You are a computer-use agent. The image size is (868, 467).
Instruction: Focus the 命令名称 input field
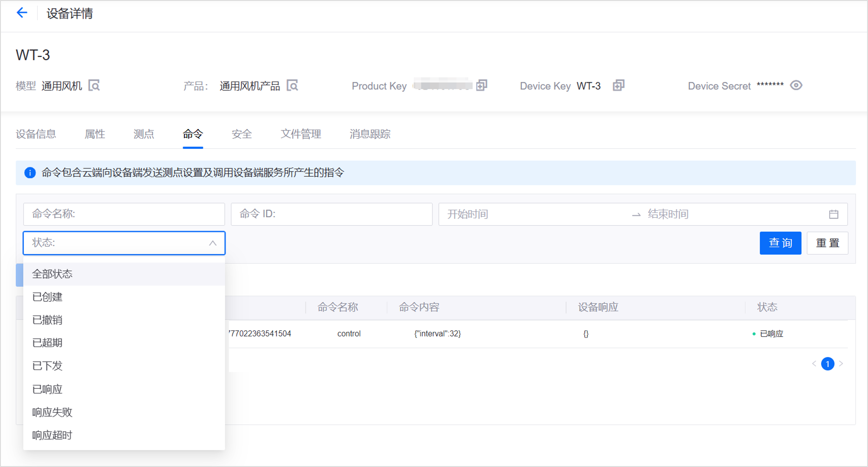(124, 214)
